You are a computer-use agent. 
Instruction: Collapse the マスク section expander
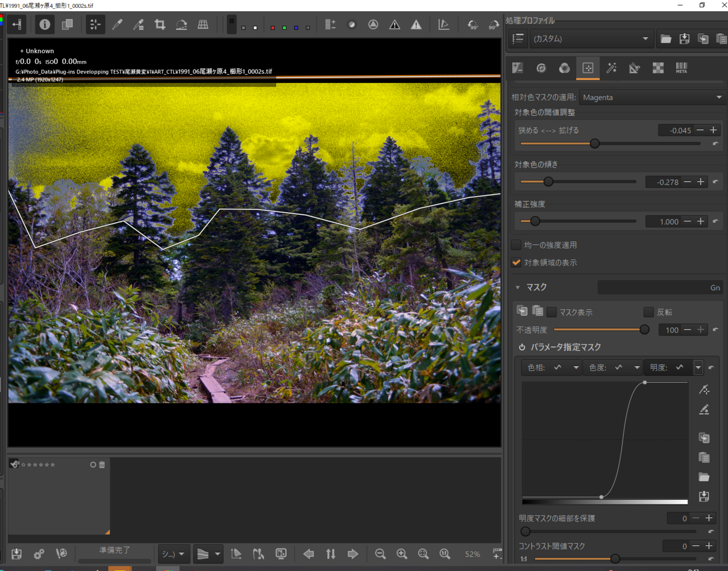point(518,287)
